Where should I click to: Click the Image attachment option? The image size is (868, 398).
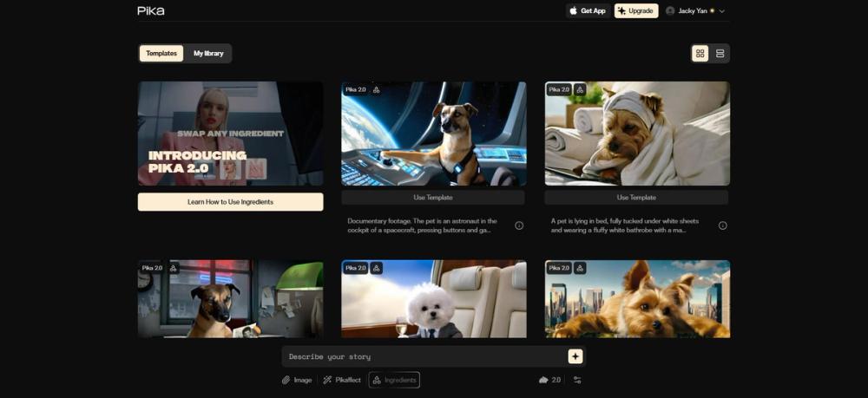coord(297,380)
